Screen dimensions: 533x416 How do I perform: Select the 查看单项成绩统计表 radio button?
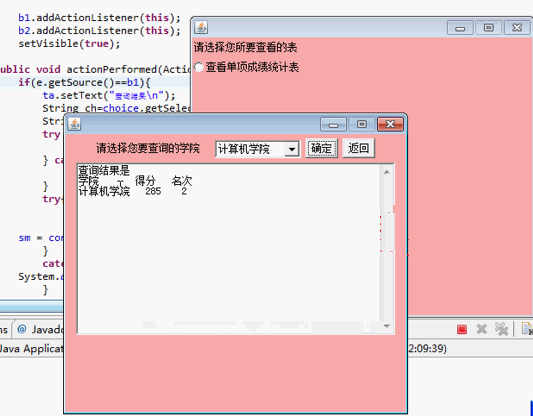(x=199, y=67)
